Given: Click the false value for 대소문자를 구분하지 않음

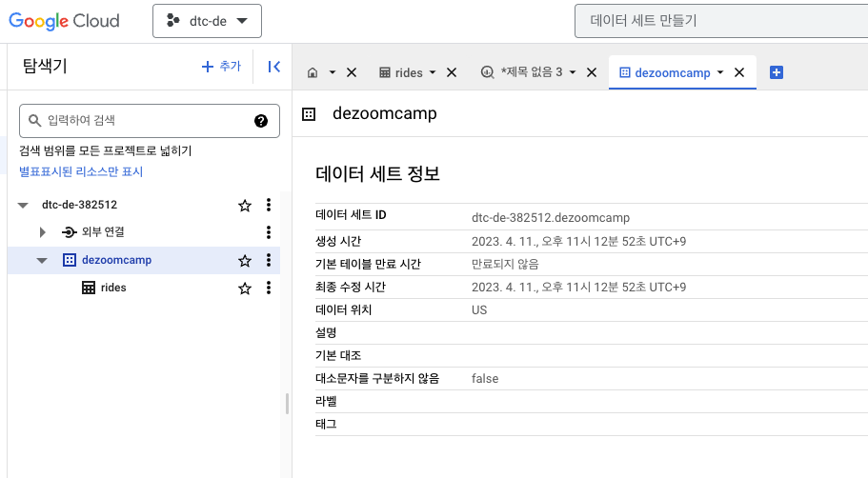Looking at the screenshot, I should click(485, 378).
